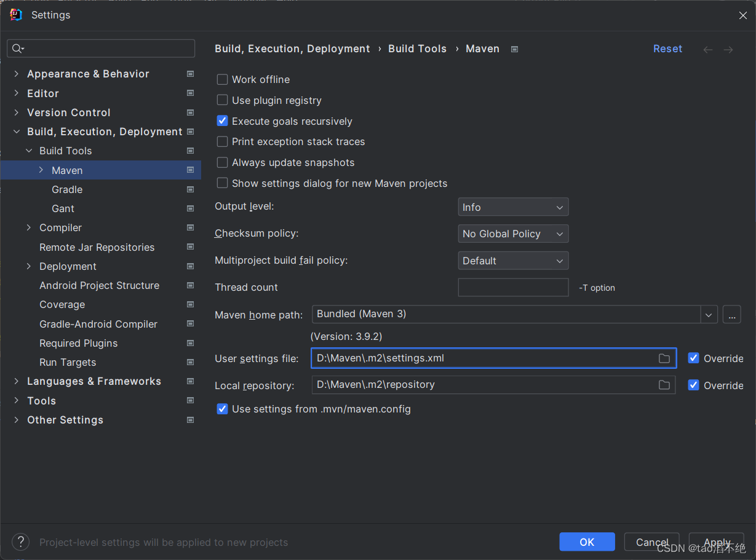This screenshot has height=560, width=756.
Task: Enable Work offline checkbox
Action: pyautogui.click(x=222, y=79)
